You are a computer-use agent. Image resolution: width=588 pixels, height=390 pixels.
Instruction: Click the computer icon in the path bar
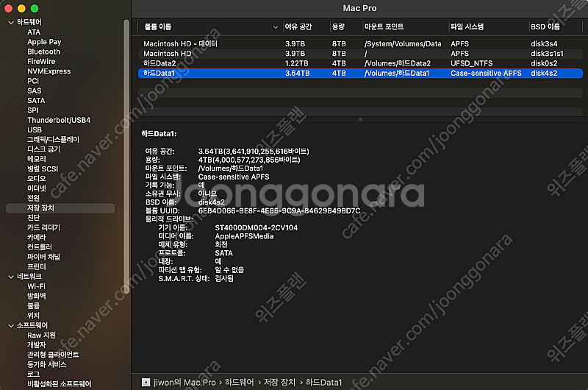click(146, 383)
